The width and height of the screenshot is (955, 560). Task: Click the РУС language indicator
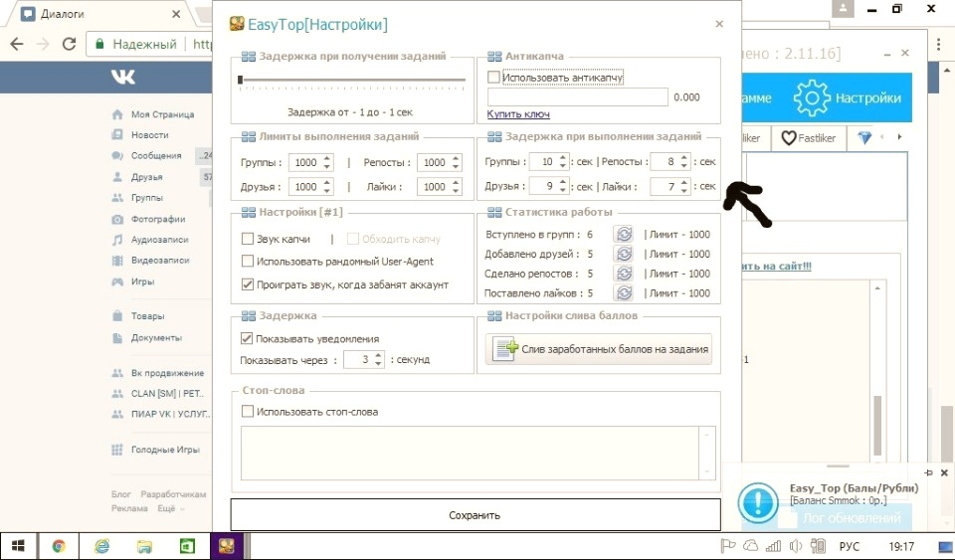849,547
